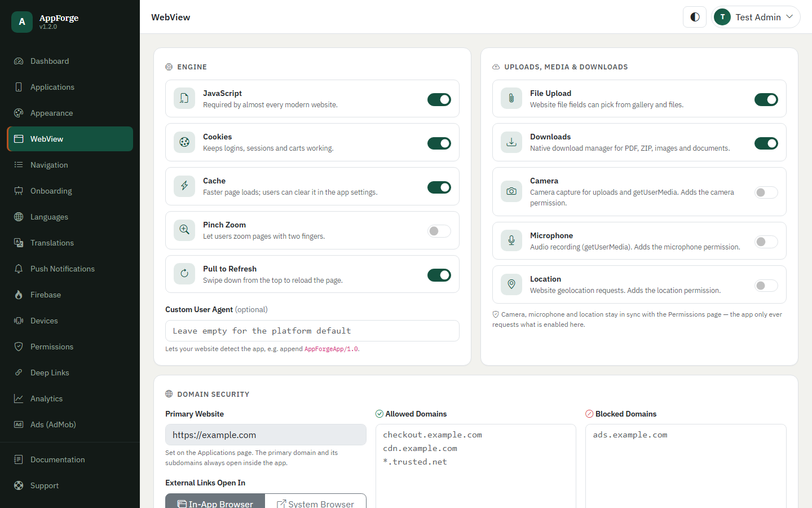Click the Pull to Refresh icon
Viewport: 812px width, 508px height.
click(184, 274)
